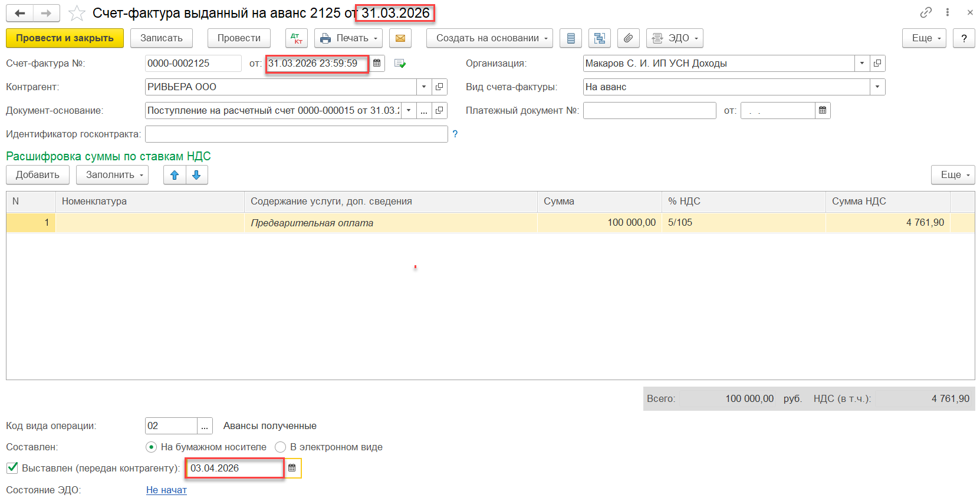This screenshot has width=980, height=498.
Task: Open the Контрагент record card
Action: coord(439,87)
